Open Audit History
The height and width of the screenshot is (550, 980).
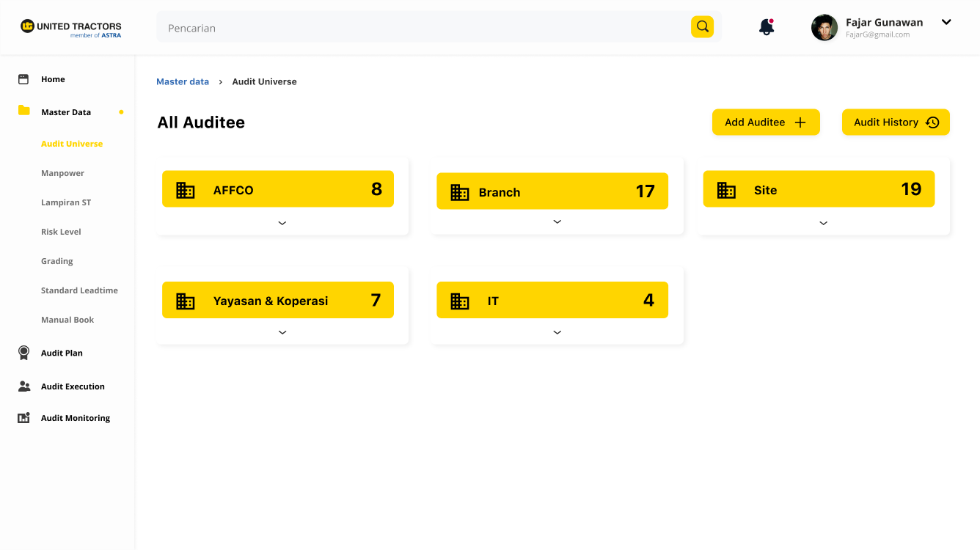pos(896,122)
